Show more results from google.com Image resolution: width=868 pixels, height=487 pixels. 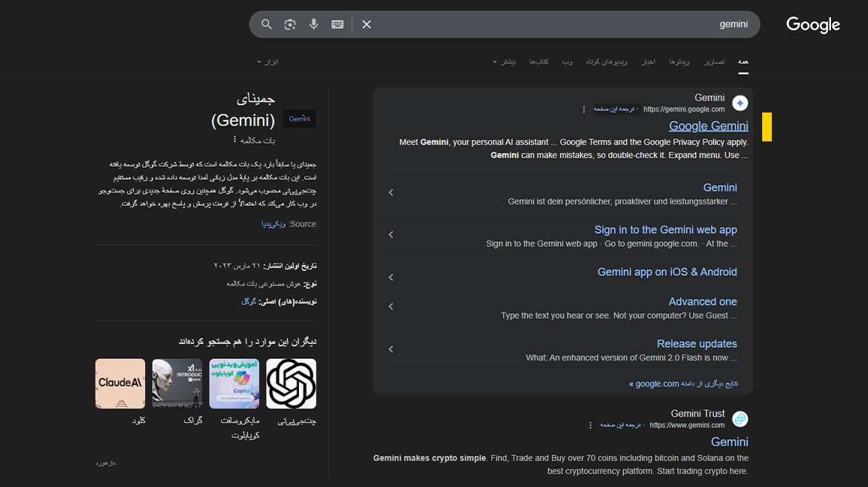click(x=684, y=383)
